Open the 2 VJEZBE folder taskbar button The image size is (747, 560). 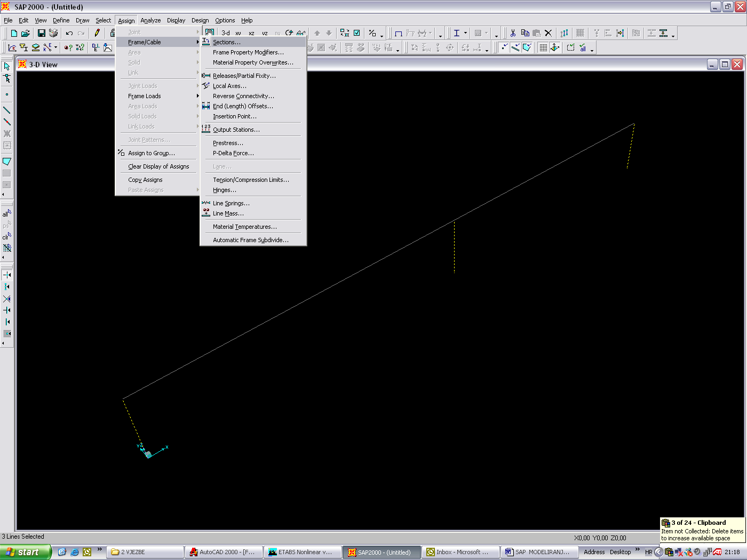click(x=145, y=552)
